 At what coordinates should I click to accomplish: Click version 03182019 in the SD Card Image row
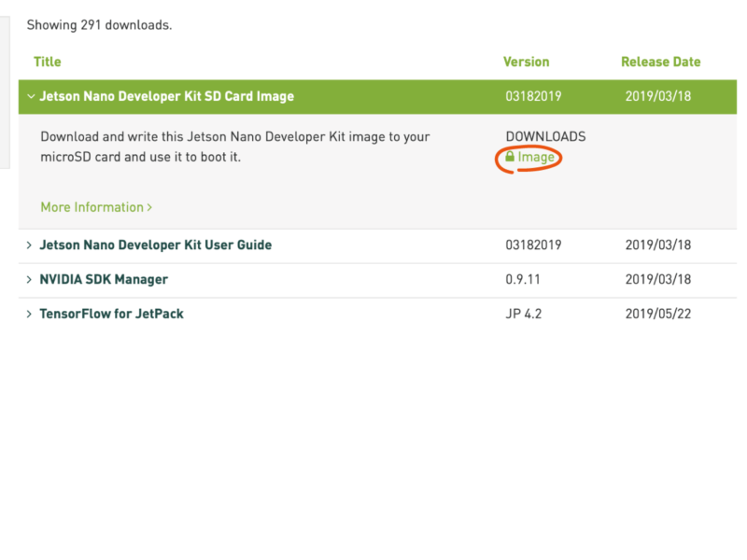tap(533, 97)
